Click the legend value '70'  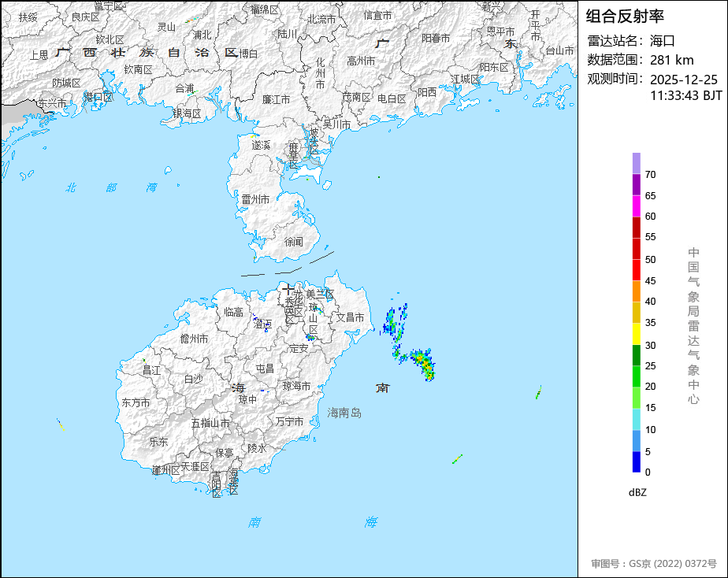coord(651,174)
